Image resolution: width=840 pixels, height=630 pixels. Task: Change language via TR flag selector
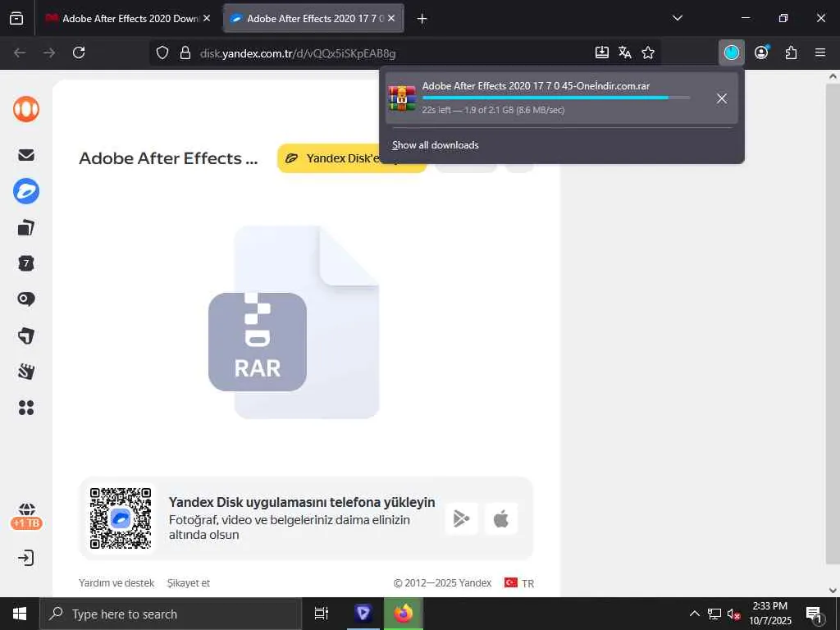coord(519,583)
